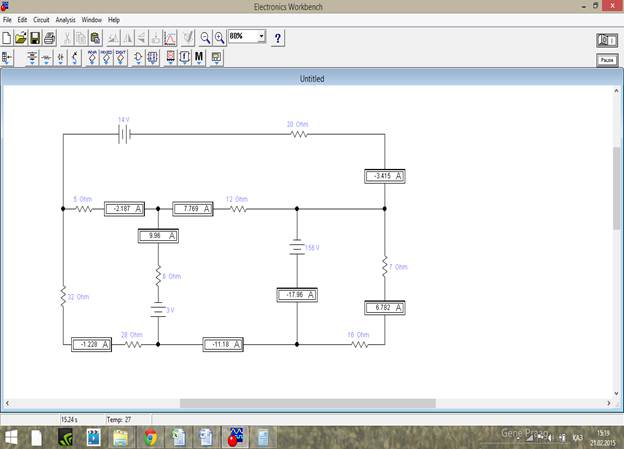Open the Mixed ICs parts bin
The image size is (624, 449).
[106, 58]
